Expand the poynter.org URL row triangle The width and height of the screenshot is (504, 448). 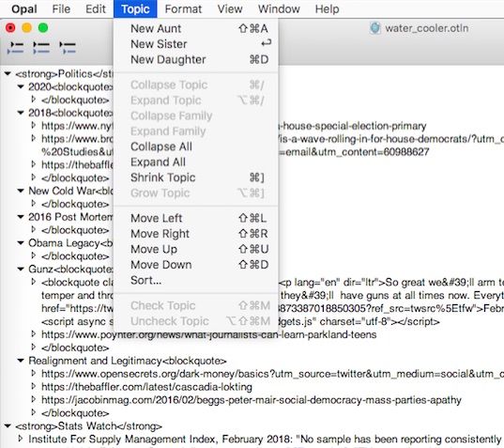[34, 334]
